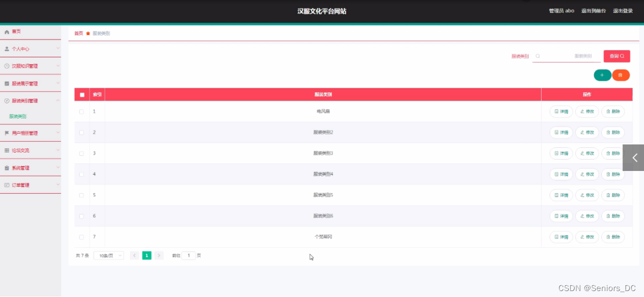
Task: Check the checkbox for row index 3
Action: [x=81, y=154]
